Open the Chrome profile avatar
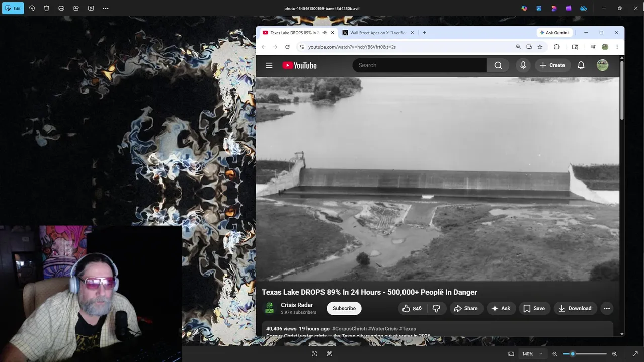 pyautogui.click(x=605, y=47)
